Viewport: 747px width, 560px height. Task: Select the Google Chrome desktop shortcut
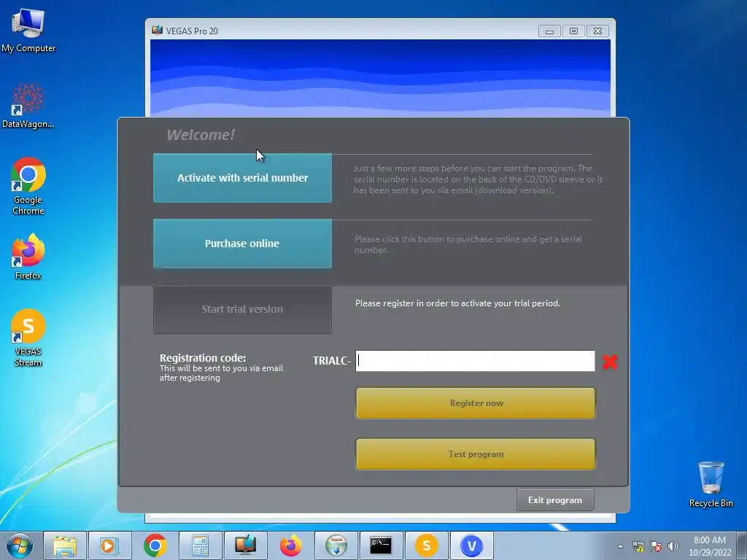point(28,186)
